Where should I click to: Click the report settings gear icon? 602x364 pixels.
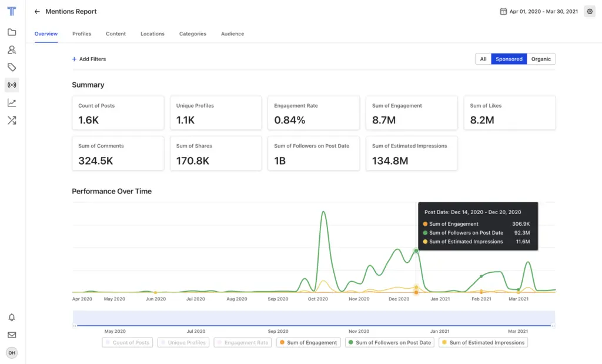point(589,11)
